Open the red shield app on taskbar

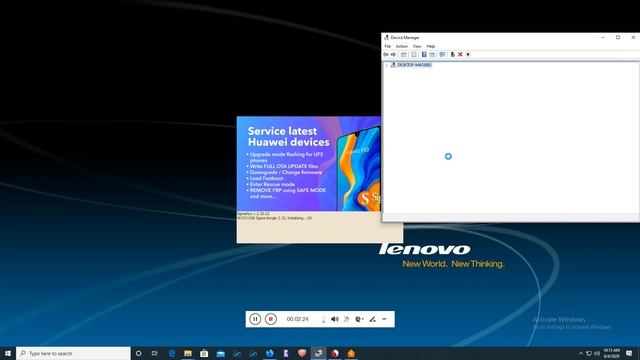tap(302, 353)
